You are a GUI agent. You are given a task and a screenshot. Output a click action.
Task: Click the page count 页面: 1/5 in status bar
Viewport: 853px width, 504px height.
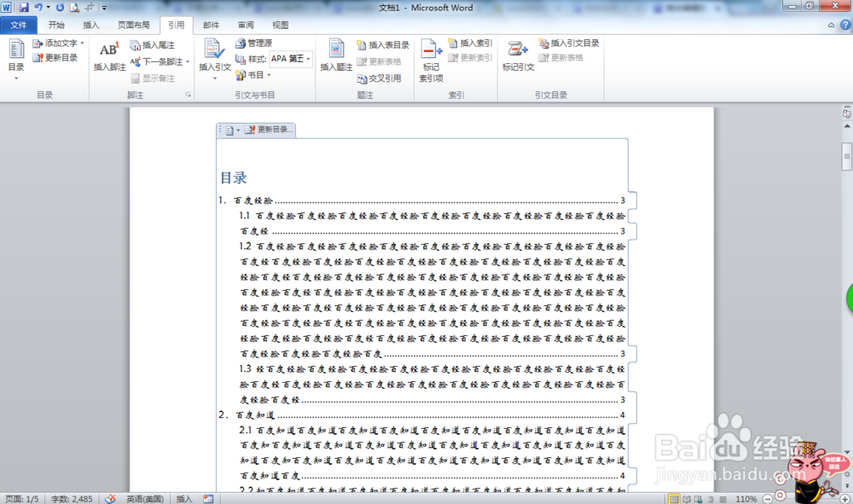click(x=22, y=499)
